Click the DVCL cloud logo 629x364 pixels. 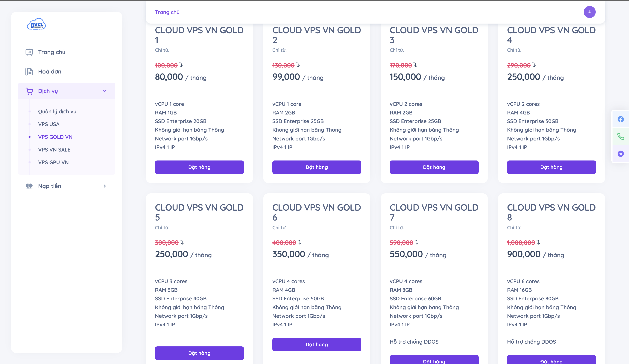(37, 25)
